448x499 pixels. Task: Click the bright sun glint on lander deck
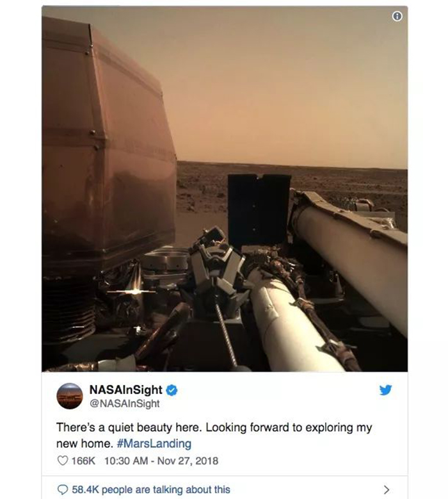click(136, 291)
